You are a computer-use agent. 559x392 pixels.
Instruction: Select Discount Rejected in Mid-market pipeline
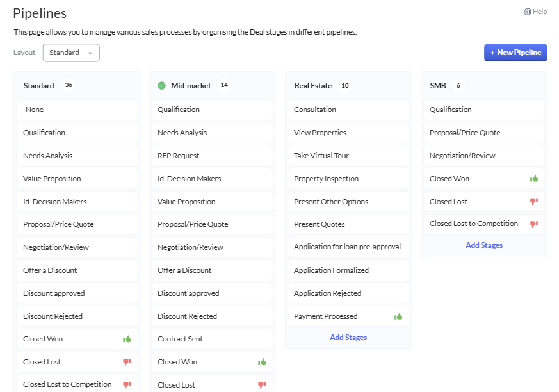[x=212, y=316]
